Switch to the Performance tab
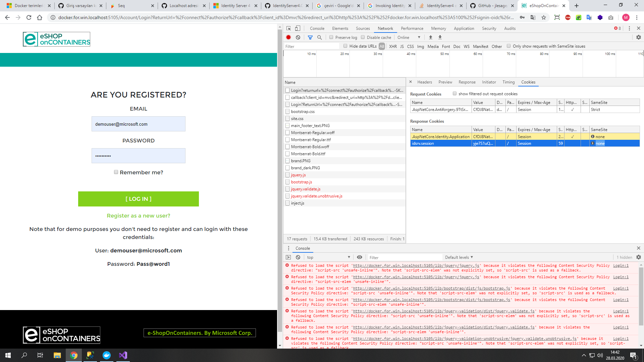The image size is (644, 362). [412, 28]
